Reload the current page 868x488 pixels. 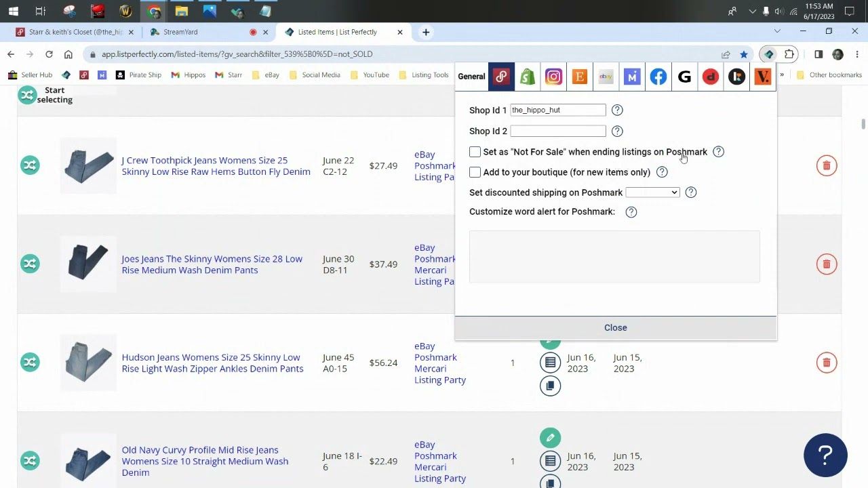pyautogui.click(x=49, y=54)
